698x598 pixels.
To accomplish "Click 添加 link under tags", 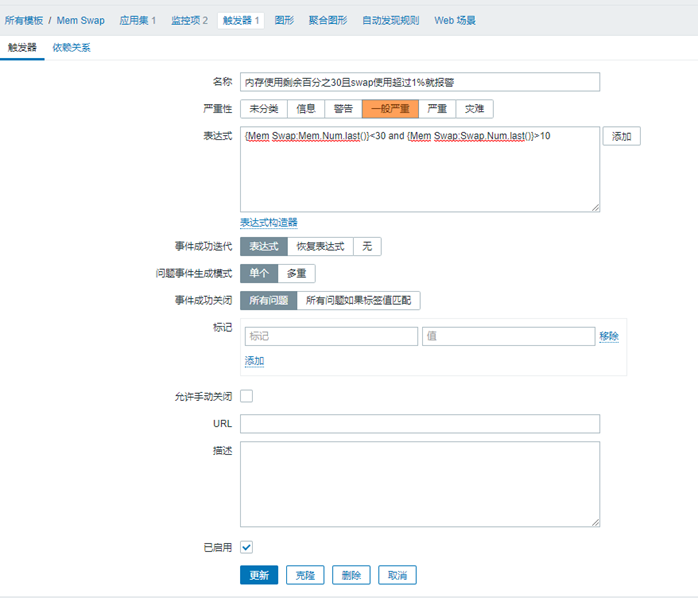I will 255,361.
